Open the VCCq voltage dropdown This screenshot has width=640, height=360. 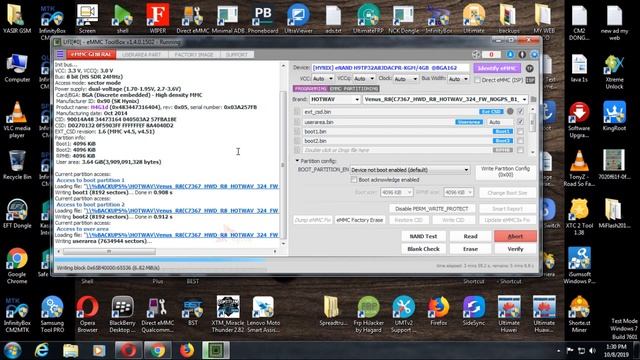point(364,78)
